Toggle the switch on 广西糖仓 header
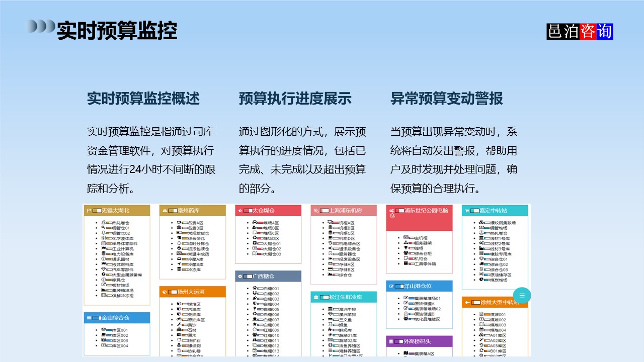This screenshot has width=644, height=362. (x=247, y=277)
